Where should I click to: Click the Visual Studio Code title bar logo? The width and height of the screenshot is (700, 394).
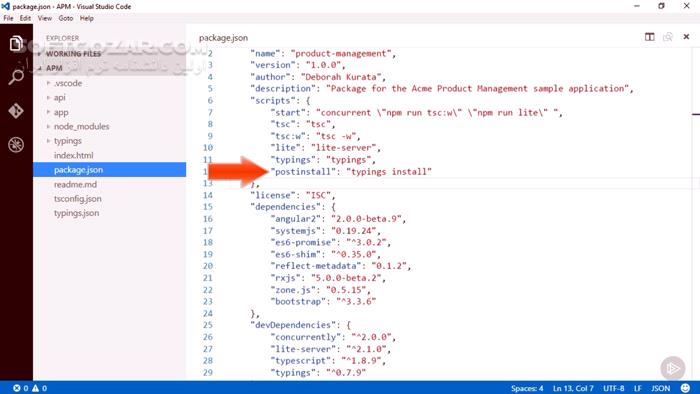(x=5, y=6)
